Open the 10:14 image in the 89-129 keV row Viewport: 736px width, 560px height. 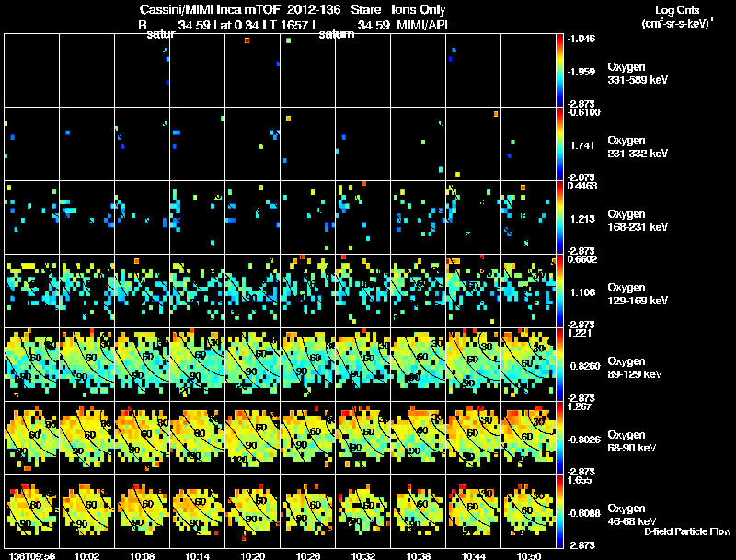coord(198,364)
